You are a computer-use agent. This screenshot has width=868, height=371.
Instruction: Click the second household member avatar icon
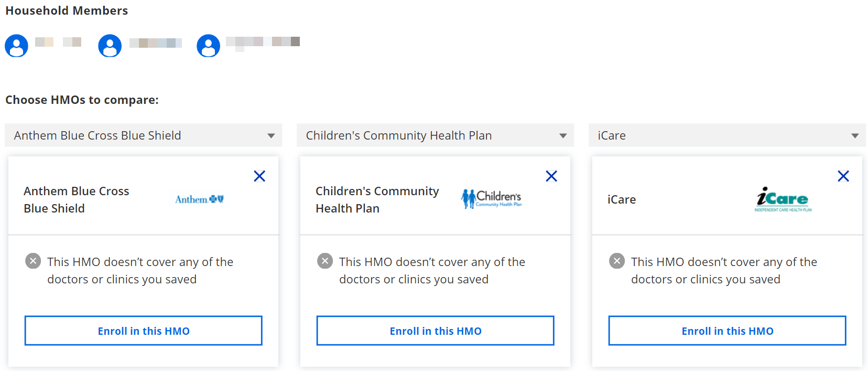(110, 46)
